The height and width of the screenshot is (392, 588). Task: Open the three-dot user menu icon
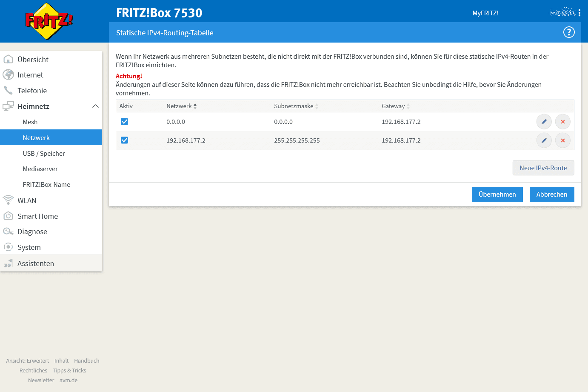click(x=579, y=13)
